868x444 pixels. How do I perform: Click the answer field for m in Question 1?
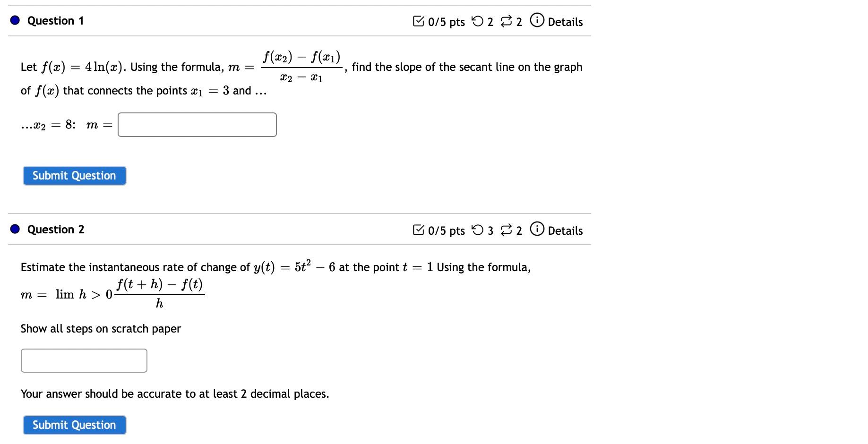point(197,124)
